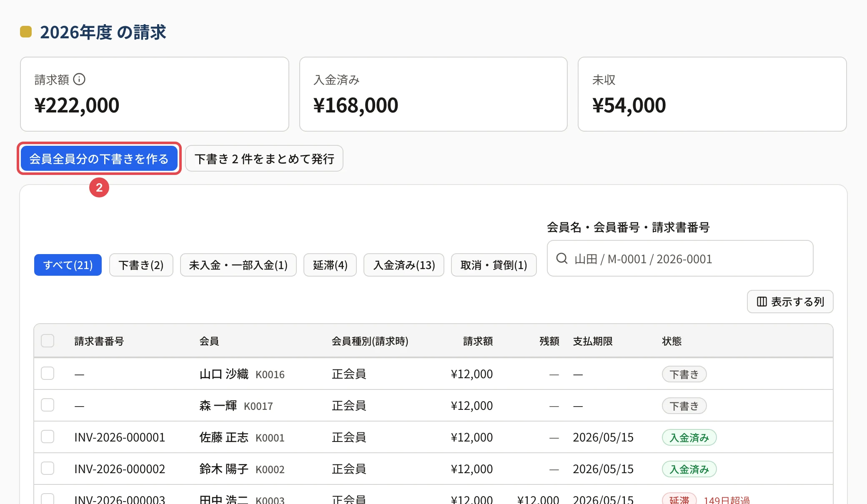
Task: Click member name 鈴木 陽子
Action: 224,469
